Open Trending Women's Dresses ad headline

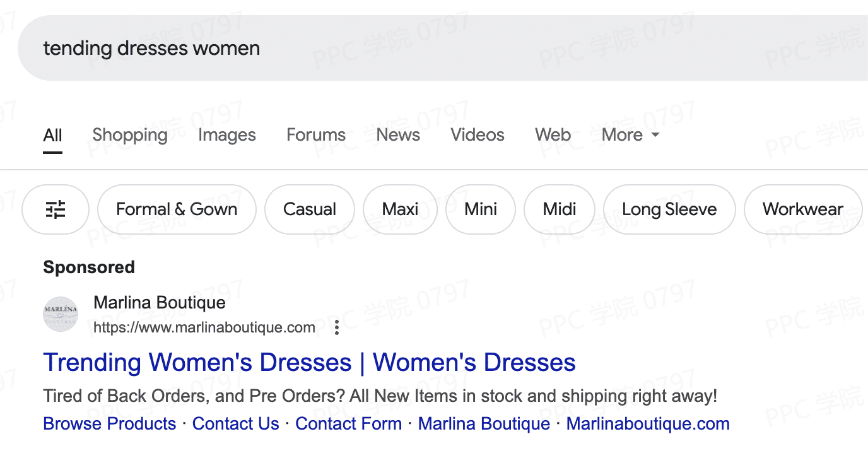coord(309,363)
